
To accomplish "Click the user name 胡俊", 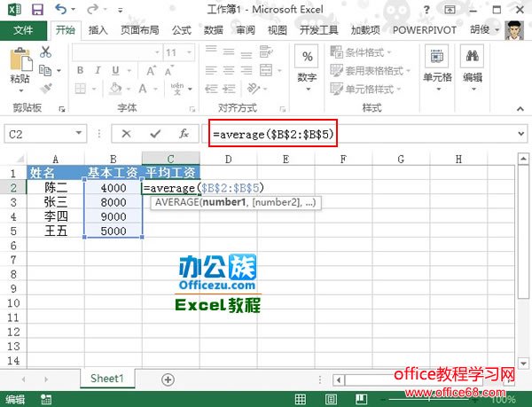I will [480, 30].
